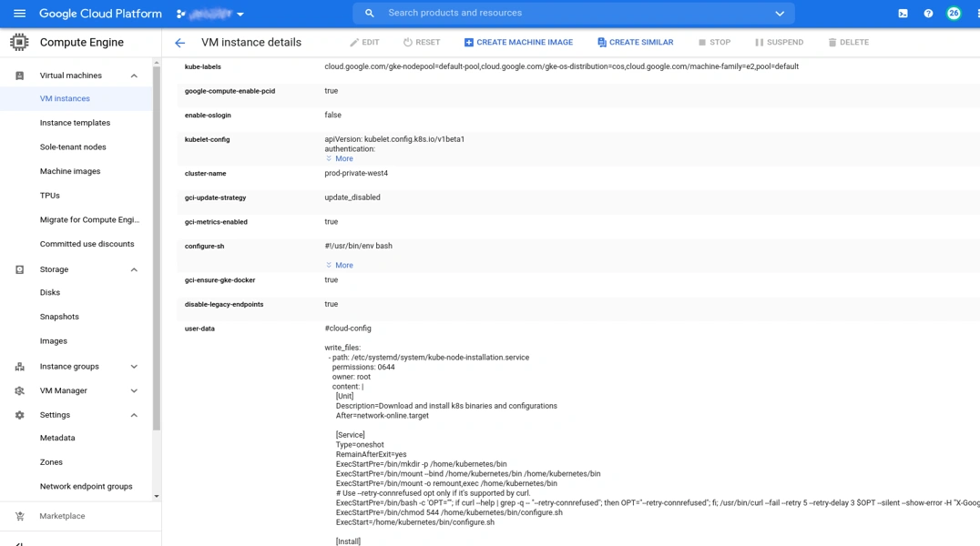The image size is (980, 546).
Task: Open Committed use discounts
Action: [87, 244]
